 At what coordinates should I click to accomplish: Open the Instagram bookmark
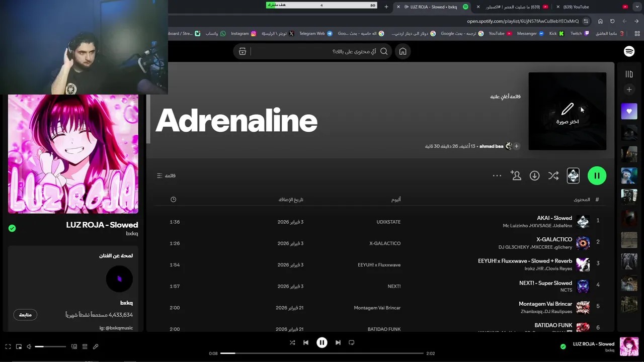coord(244,34)
